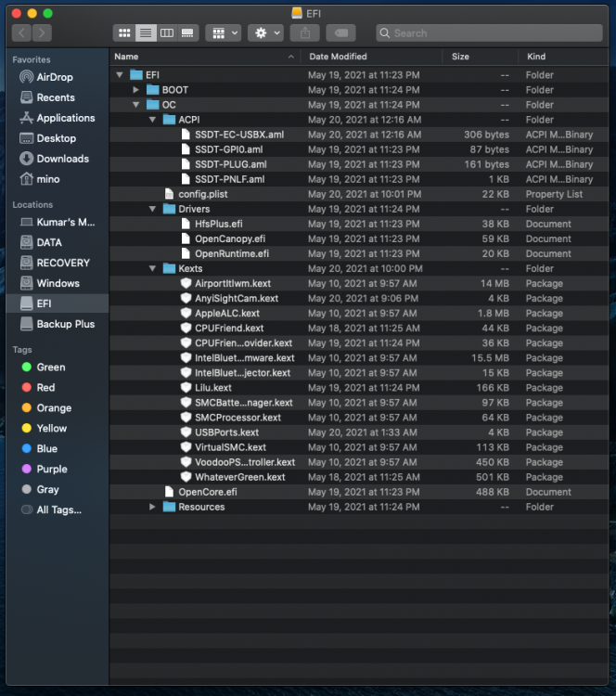Select the EFI volume in sidebar
616x696 pixels.
click(58, 303)
